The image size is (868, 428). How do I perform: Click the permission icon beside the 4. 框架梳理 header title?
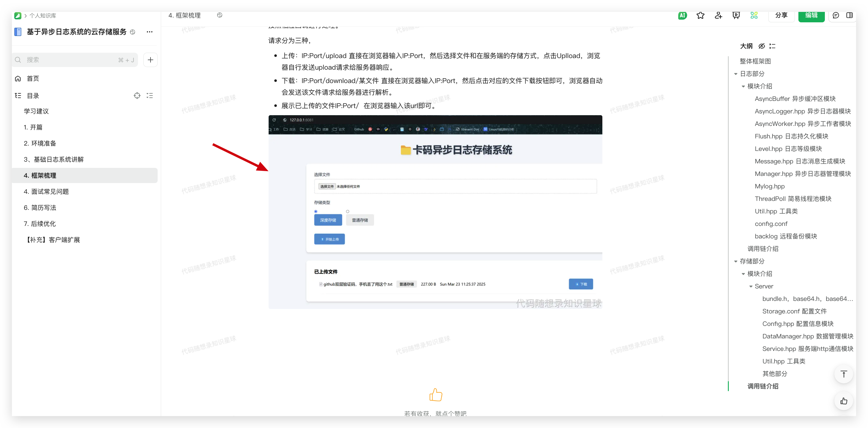(219, 15)
